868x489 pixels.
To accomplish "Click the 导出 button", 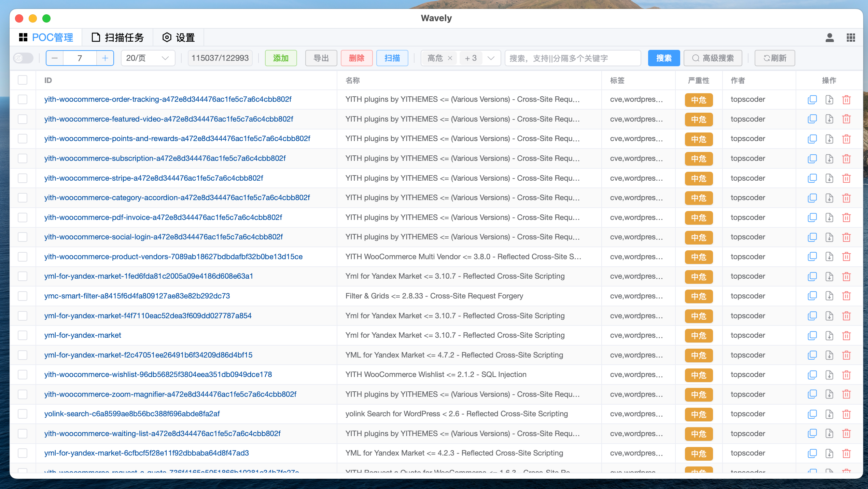I will click(x=321, y=58).
